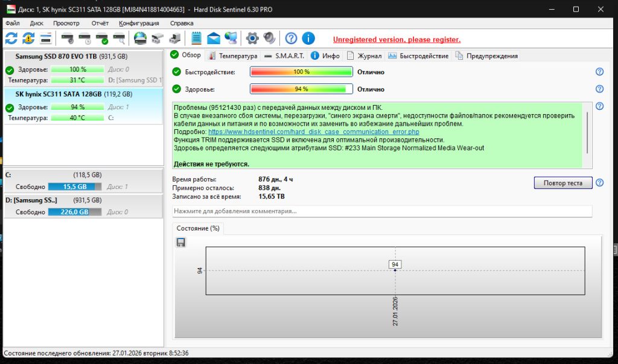
Task: Switch to the S.M.A.R.T. tab
Action: point(284,56)
